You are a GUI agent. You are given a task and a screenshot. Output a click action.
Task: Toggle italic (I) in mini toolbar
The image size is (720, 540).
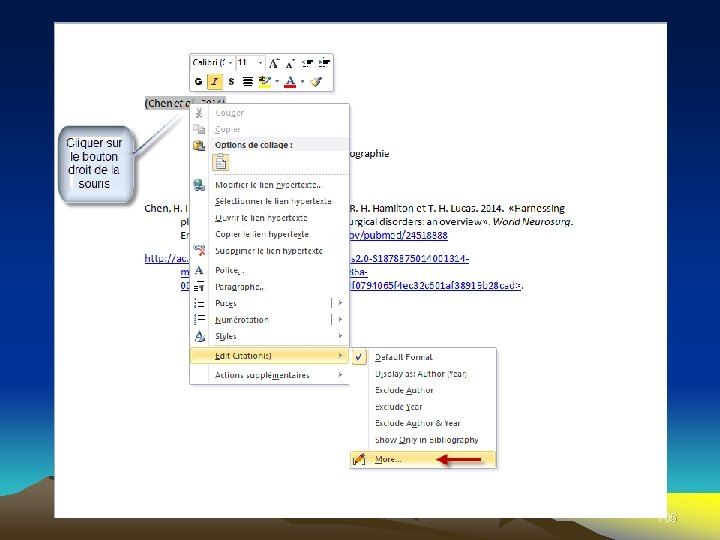[214, 82]
